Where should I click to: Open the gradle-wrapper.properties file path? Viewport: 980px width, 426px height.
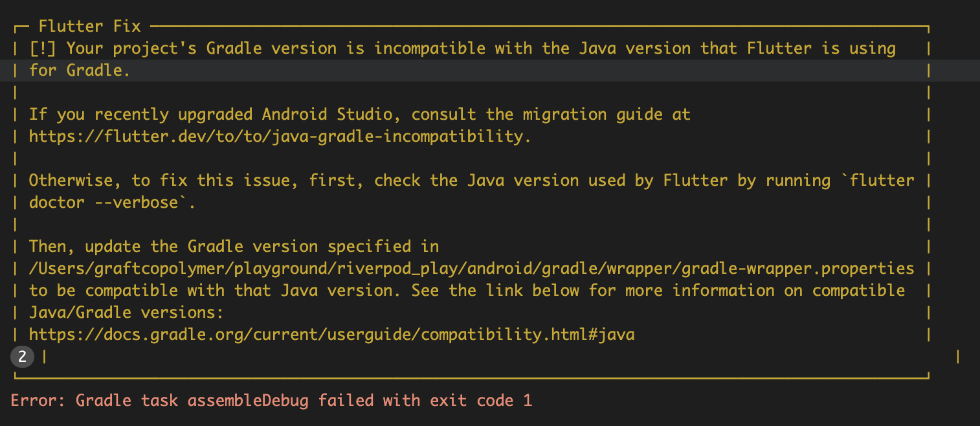472,269
